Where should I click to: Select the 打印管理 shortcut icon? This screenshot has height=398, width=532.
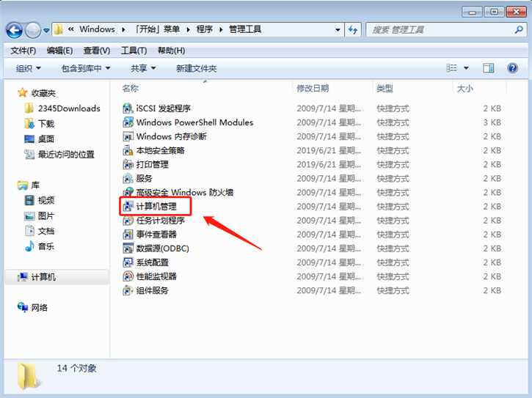pyautogui.click(x=128, y=164)
